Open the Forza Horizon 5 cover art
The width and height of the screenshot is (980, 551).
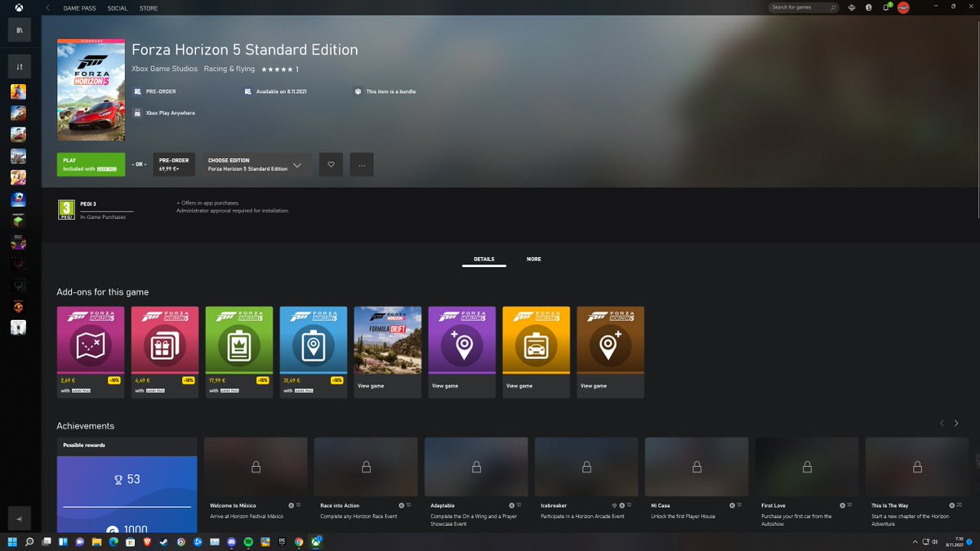coord(91,90)
